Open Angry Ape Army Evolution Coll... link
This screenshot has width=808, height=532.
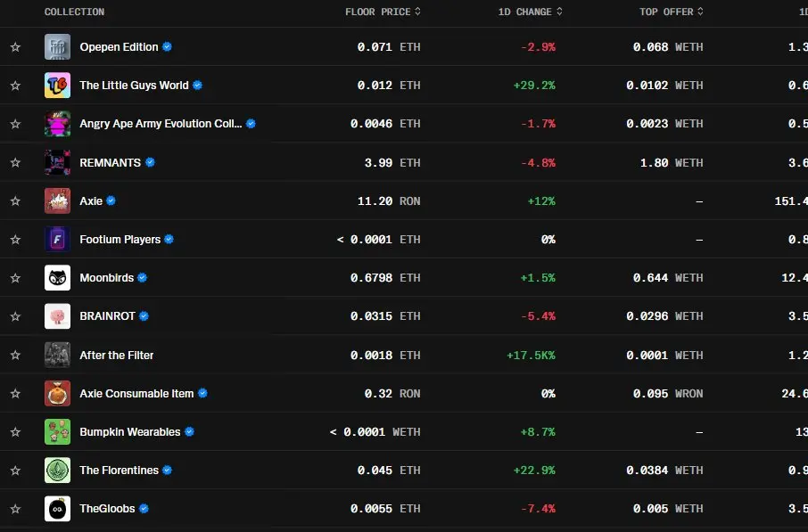click(161, 124)
